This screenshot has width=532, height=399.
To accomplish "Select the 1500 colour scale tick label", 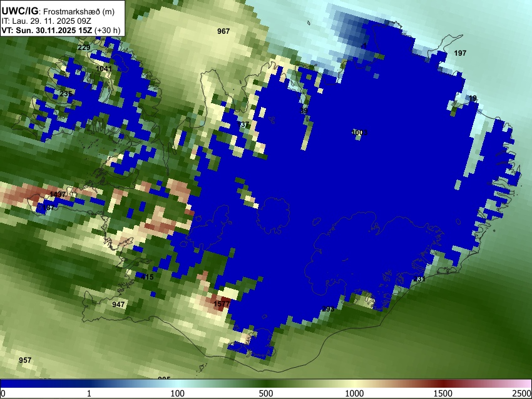I will (443, 393).
